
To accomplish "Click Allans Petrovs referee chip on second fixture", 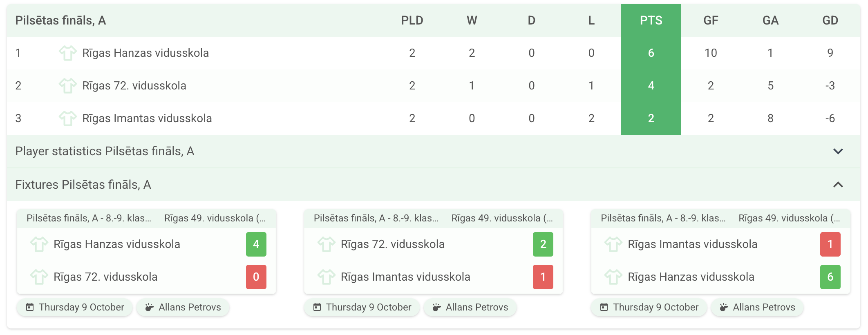I will point(470,307).
